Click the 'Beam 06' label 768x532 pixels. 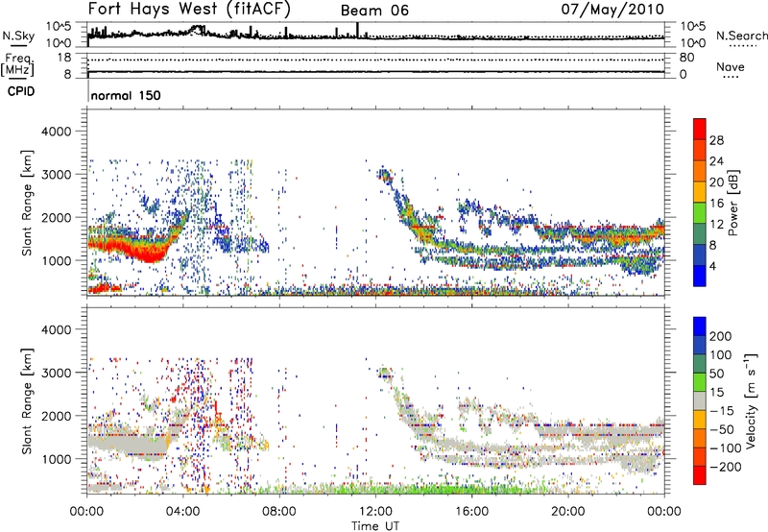(x=374, y=11)
